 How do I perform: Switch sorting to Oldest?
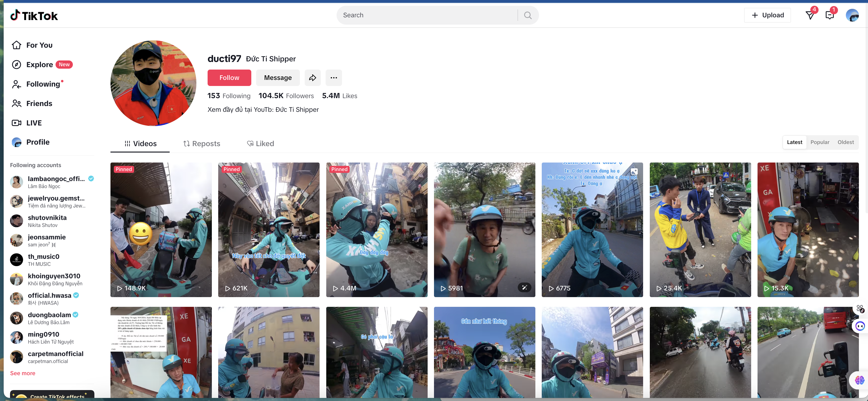846,142
